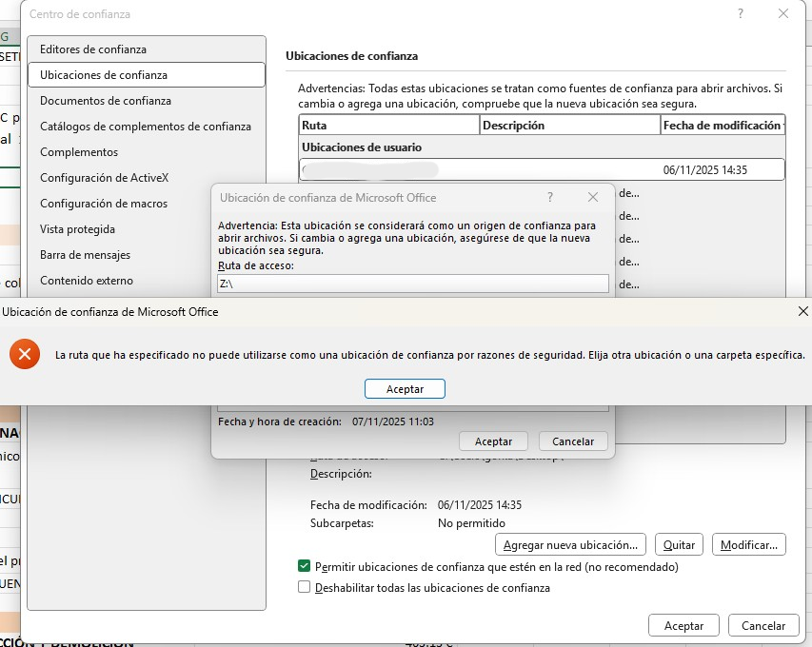
Task: Click the Quitar button
Action: click(679, 544)
